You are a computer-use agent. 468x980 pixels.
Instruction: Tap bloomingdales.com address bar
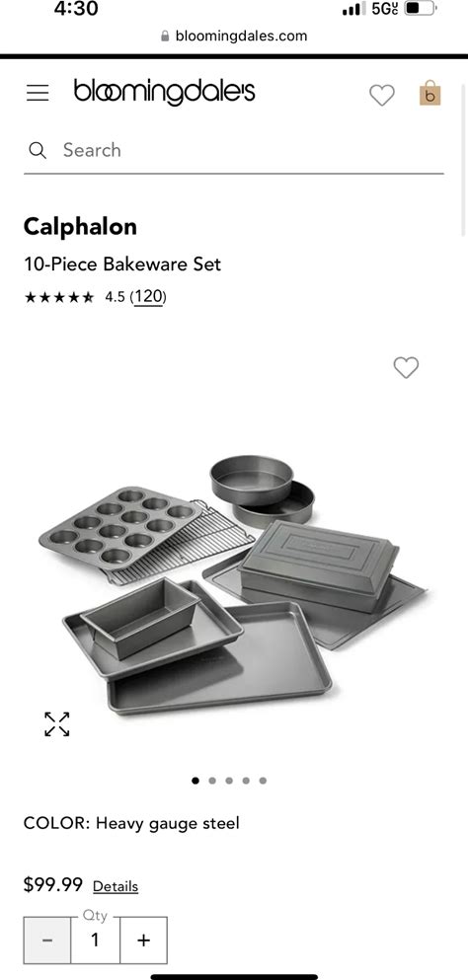pyautogui.click(x=234, y=37)
